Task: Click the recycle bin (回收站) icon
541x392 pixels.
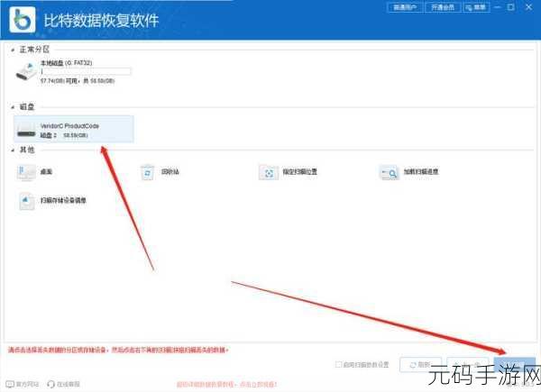Action: click(x=148, y=172)
